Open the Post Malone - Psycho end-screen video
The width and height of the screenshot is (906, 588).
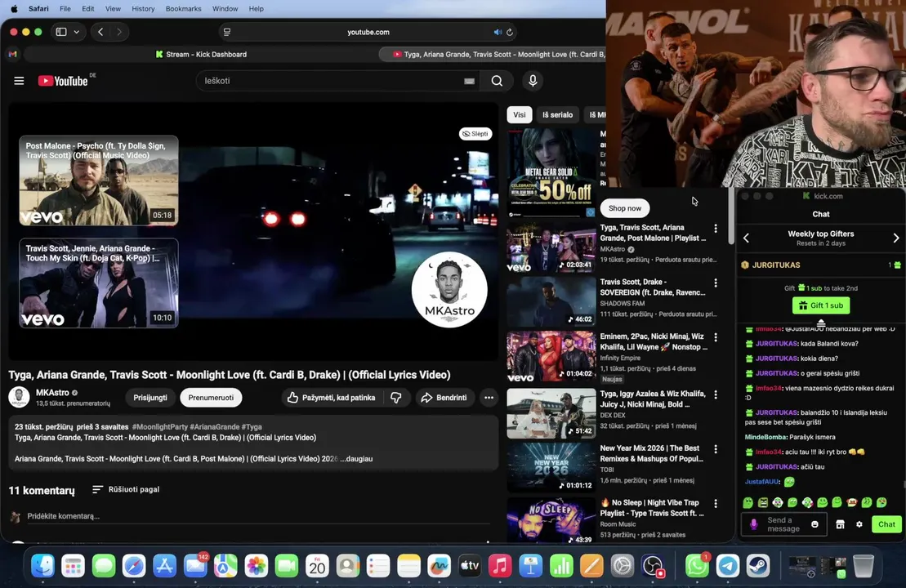click(x=99, y=180)
